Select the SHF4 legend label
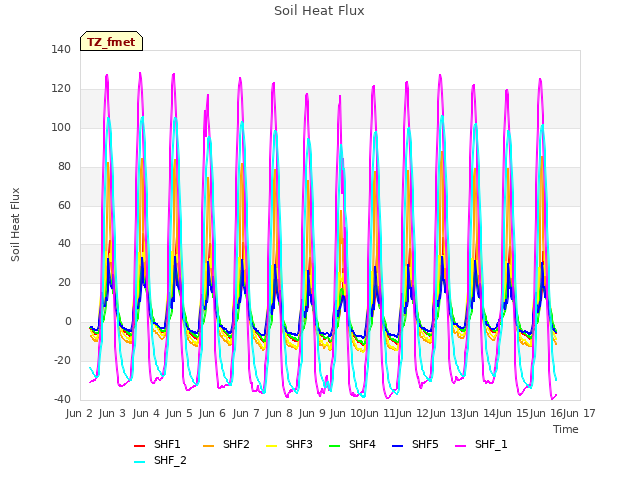 362,444
